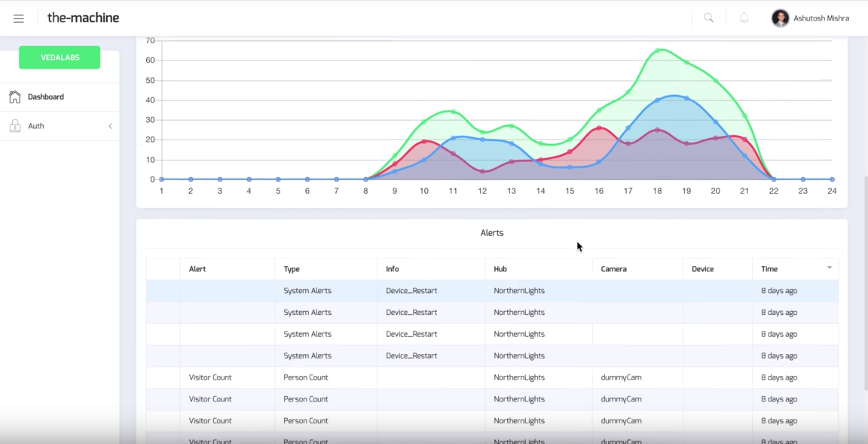The height and width of the screenshot is (444, 868).
Task: Select the first Device_Restart alert row
Action: [x=411, y=290]
